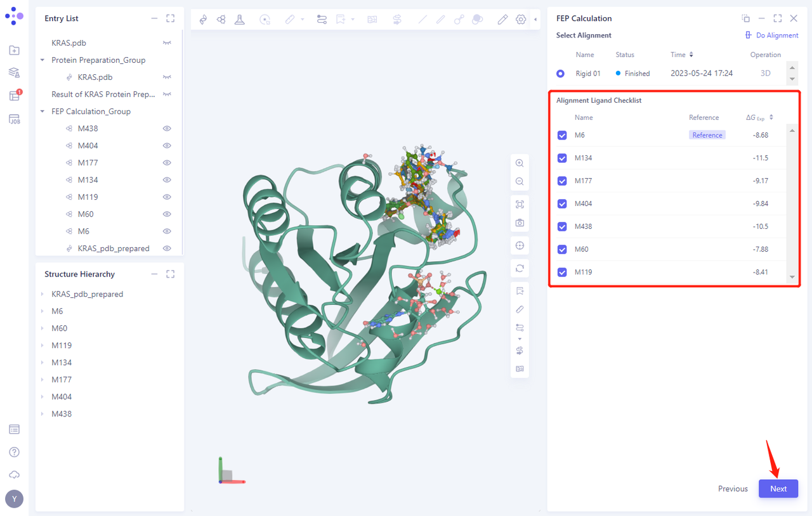This screenshot has width=812, height=516.
Task: Click the help question mark icon
Action: pyautogui.click(x=14, y=452)
